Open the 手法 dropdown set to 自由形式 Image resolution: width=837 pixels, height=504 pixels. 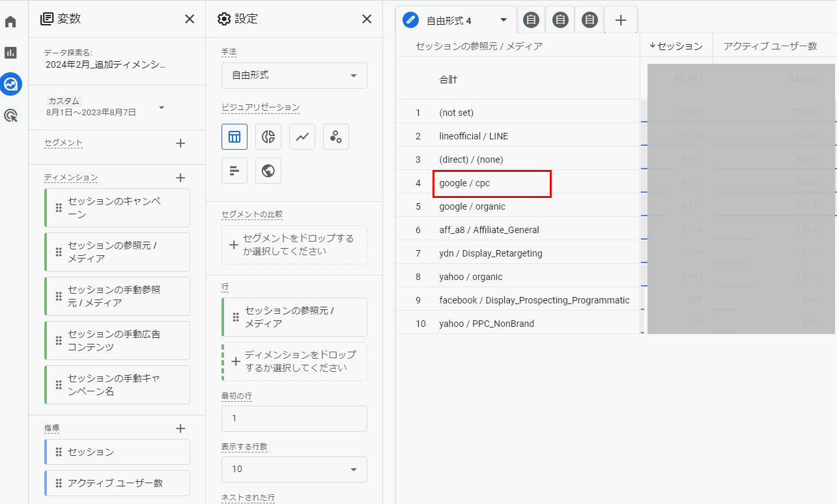click(294, 76)
